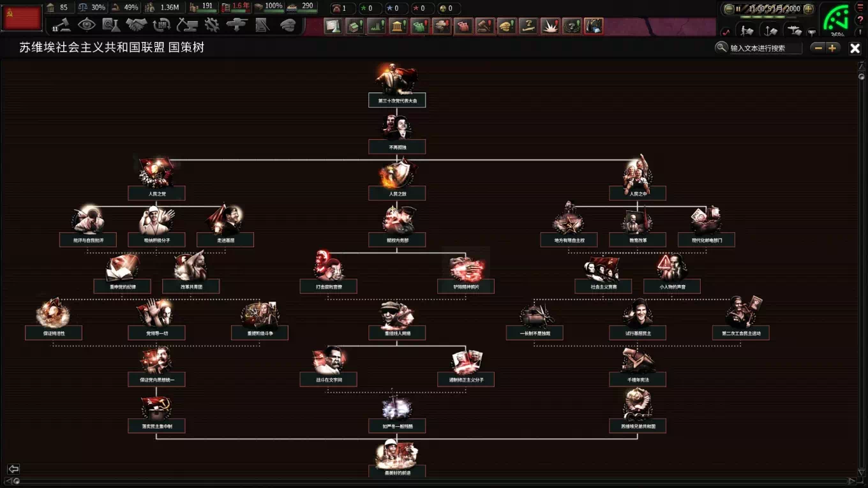Zoom in the focus tree
The height and width of the screenshot is (488, 868).
click(x=832, y=48)
